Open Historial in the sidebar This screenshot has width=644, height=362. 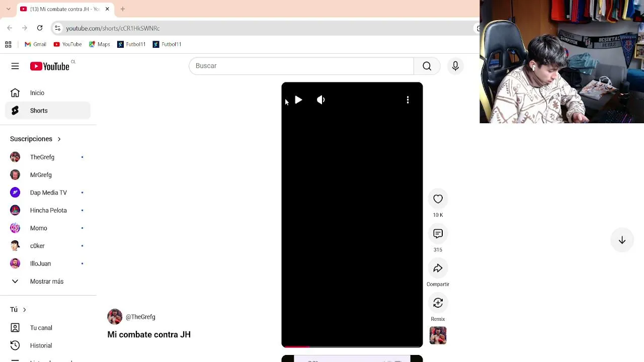(x=48, y=345)
